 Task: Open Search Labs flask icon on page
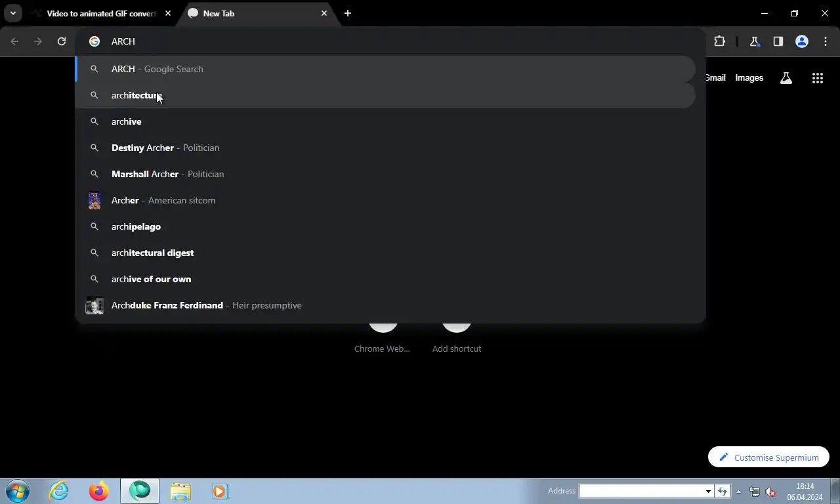[x=786, y=78]
